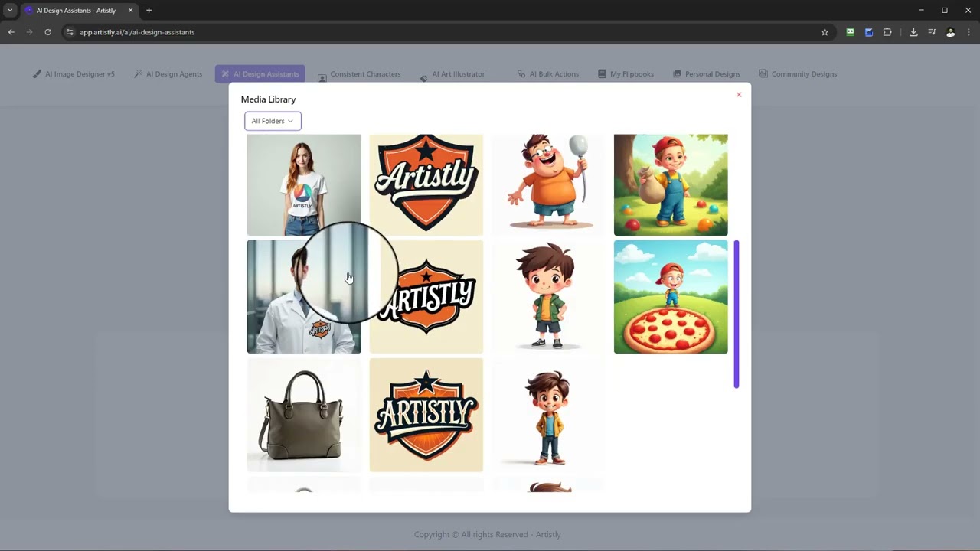
Task: Open the Consistent Characters tab
Action: coord(359,74)
